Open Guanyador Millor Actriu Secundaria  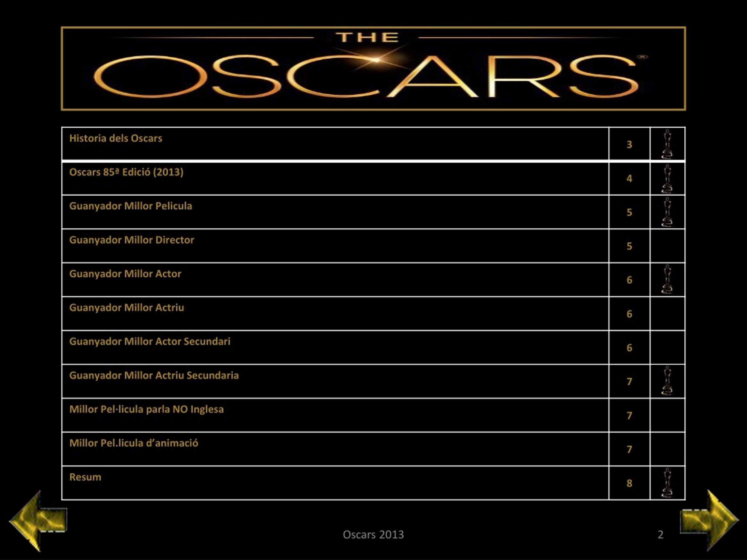coord(154,375)
